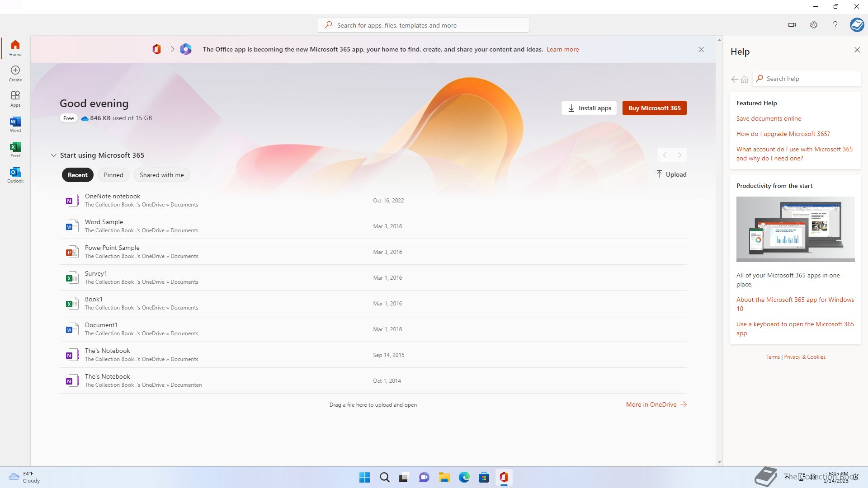Image resolution: width=868 pixels, height=488 pixels.
Task: Click the Word Sample file icon
Action: (x=71, y=226)
